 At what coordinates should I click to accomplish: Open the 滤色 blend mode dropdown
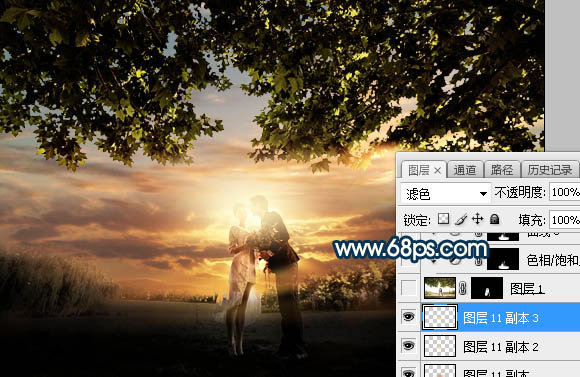tap(445, 193)
